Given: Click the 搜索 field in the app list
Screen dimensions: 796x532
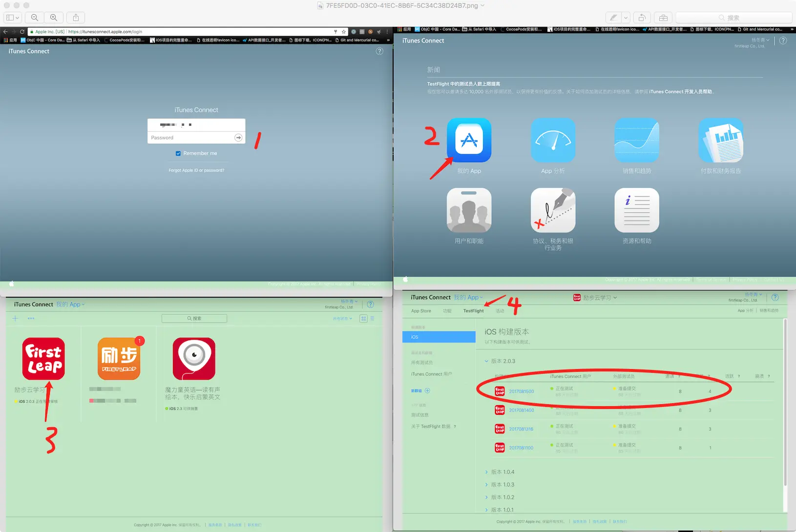Looking at the screenshot, I should (x=194, y=318).
